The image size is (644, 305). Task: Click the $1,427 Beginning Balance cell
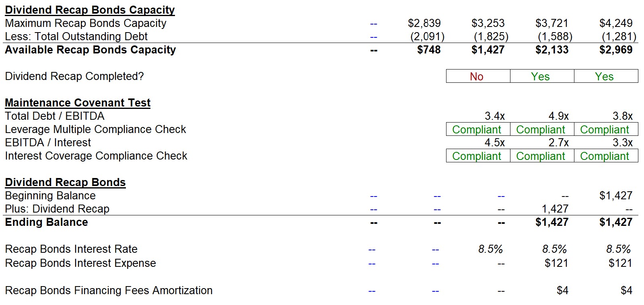click(615, 196)
